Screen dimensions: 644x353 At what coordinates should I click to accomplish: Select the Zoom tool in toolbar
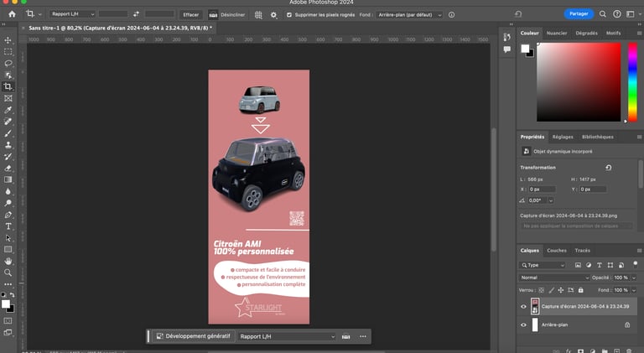point(8,273)
